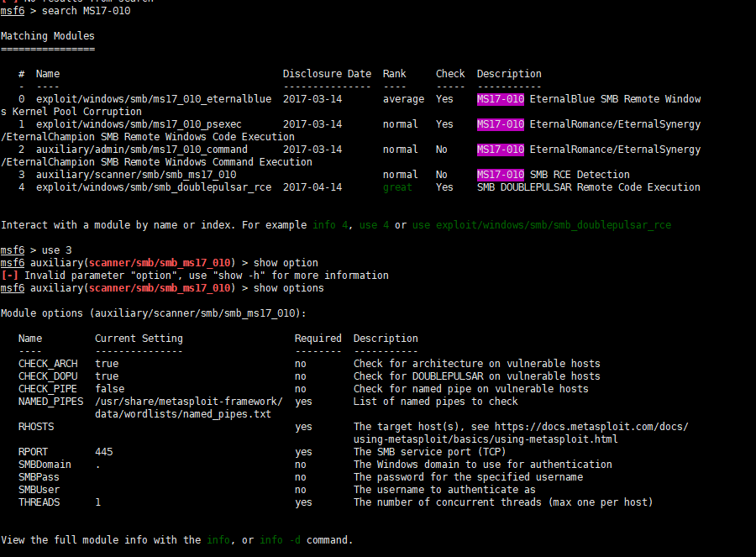The image size is (756, 557).
Task: Click the SMBDomain option name
Action: pyautogui.click(x=45, y=465)
